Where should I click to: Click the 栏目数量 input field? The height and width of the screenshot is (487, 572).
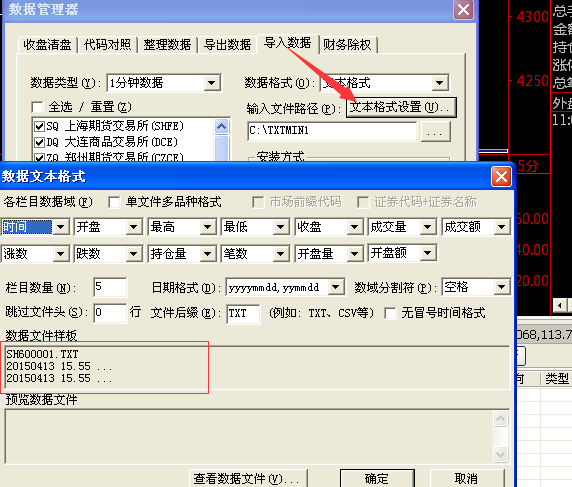pos(110,287)
